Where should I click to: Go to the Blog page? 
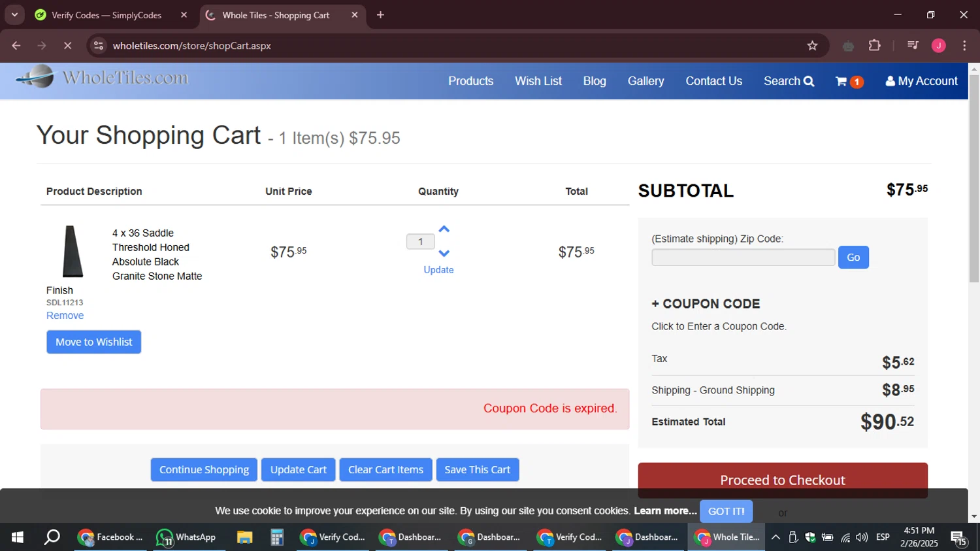pyautogui.click(x=595, y=81)
